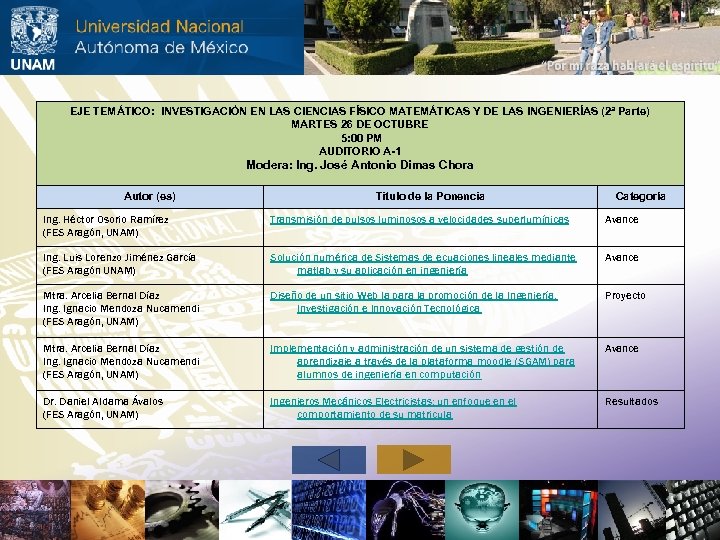
Task: Open link Solución numérica de Sistemas de ecuaciones
Action: click(423, 264)
